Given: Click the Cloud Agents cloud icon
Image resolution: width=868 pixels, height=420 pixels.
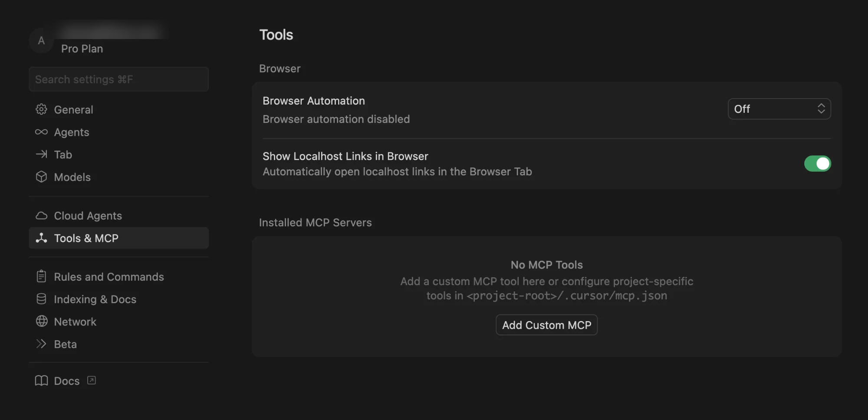Looking at the screenshot, I should tap(41, 215).
